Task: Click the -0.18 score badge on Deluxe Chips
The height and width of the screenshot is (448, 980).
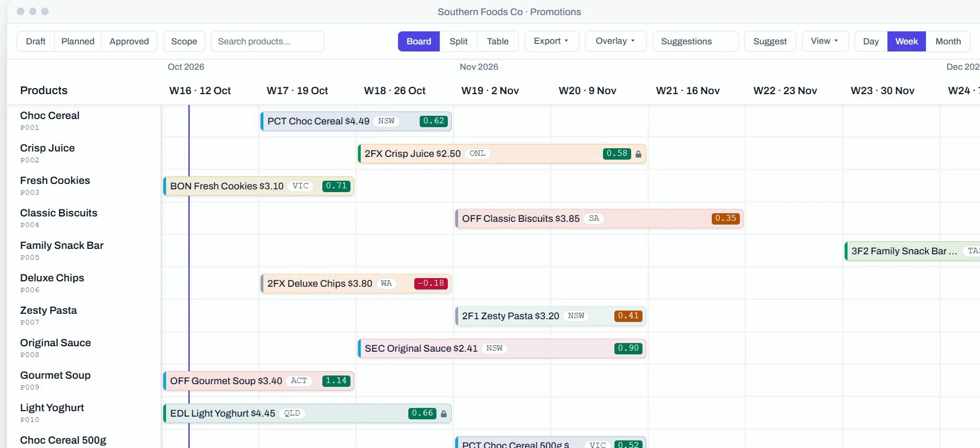Action: pos(431,284)
